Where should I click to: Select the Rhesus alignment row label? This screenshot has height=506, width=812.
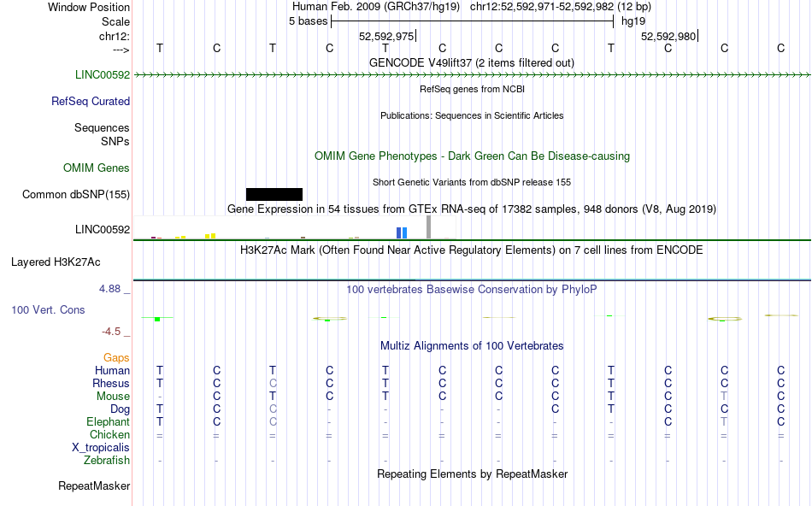point(111,383)
